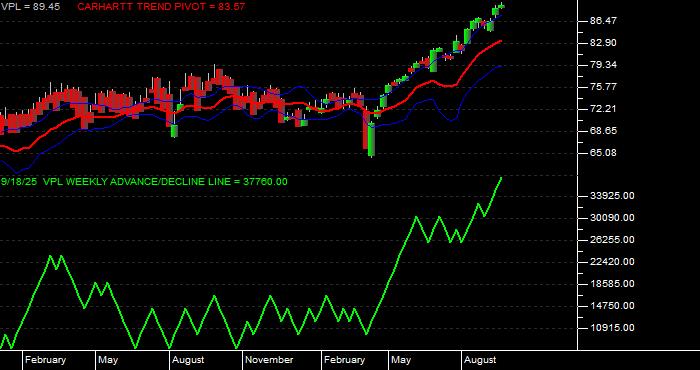Click the advance/decline line's final peak

(501, 178)
